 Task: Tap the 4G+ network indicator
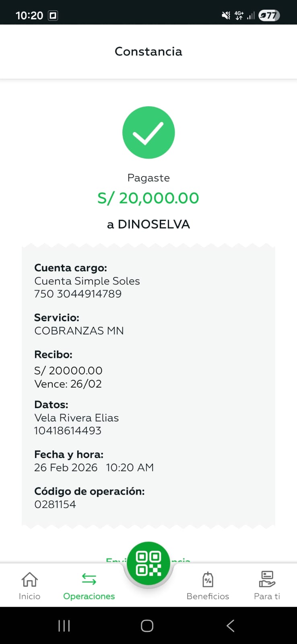coord(239,15)
